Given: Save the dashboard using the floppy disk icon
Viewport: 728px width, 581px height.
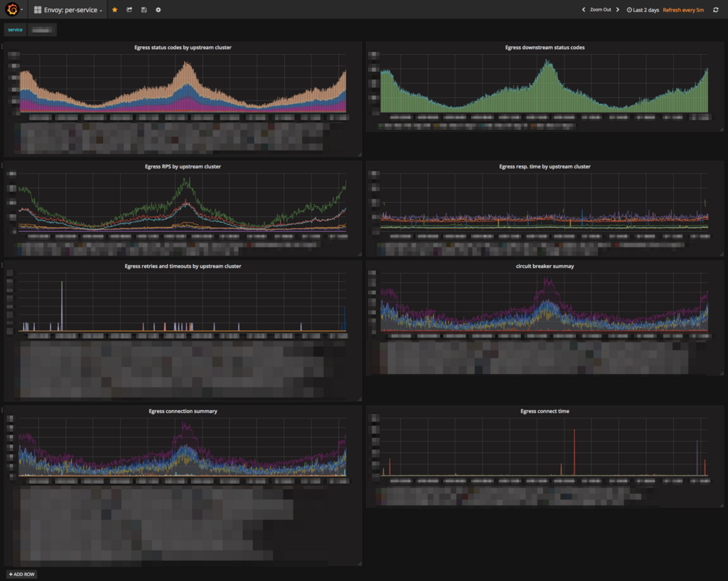Looking at the screenshot, I should 144,10.
